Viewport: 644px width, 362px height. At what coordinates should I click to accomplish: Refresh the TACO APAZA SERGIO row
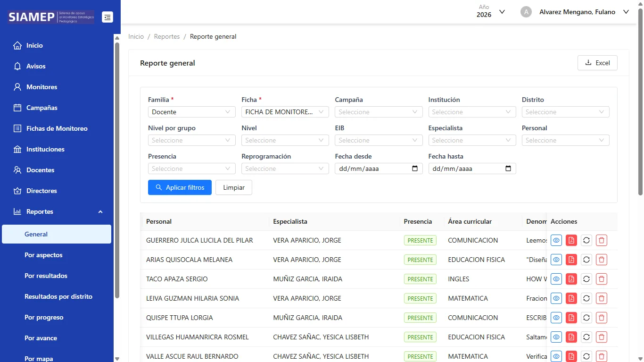click(x=586, y=279)
